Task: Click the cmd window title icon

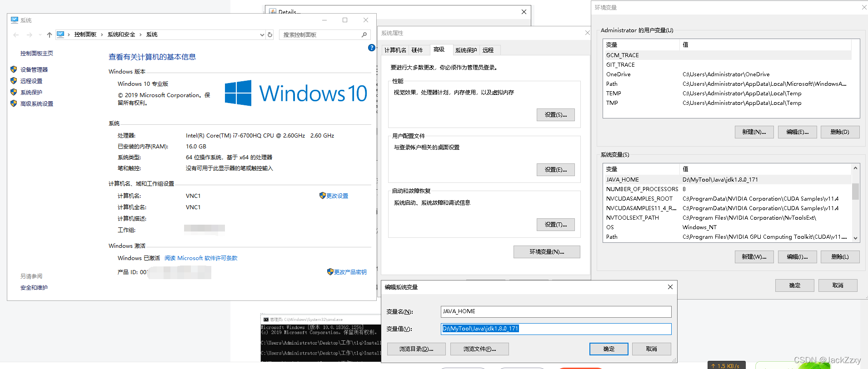Action: coord(266,320)
